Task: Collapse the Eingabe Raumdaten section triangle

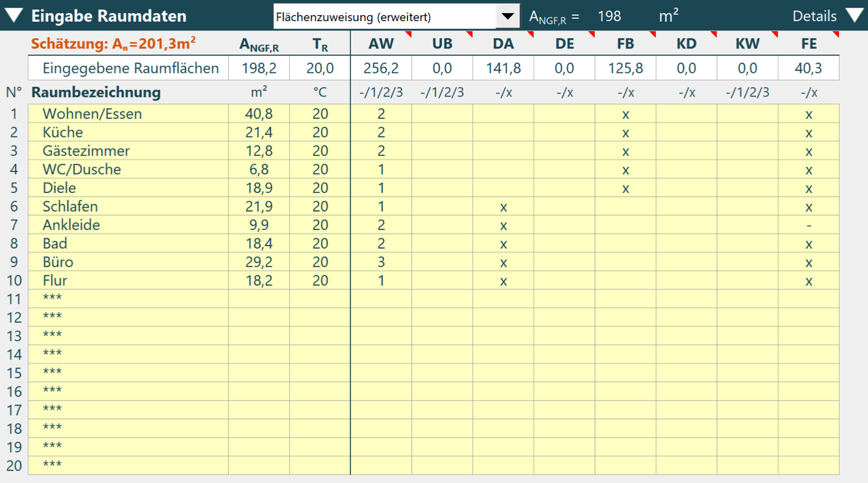Action: tap(13, 15)
